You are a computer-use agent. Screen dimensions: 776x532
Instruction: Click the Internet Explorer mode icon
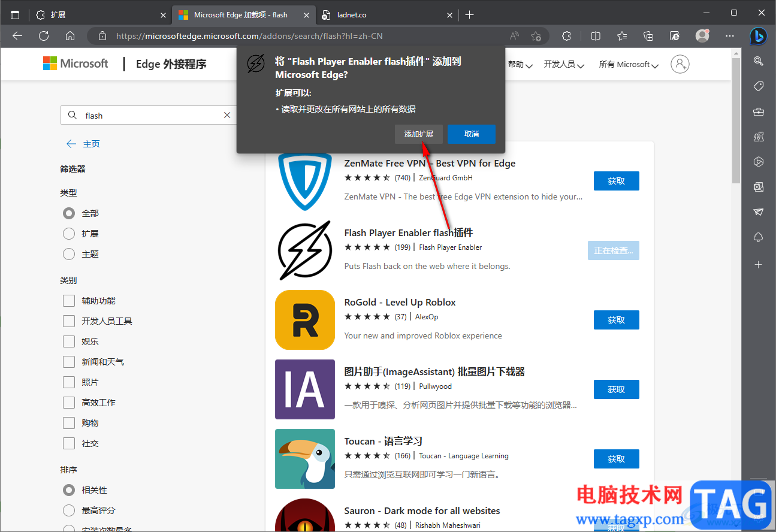[675, 36]
